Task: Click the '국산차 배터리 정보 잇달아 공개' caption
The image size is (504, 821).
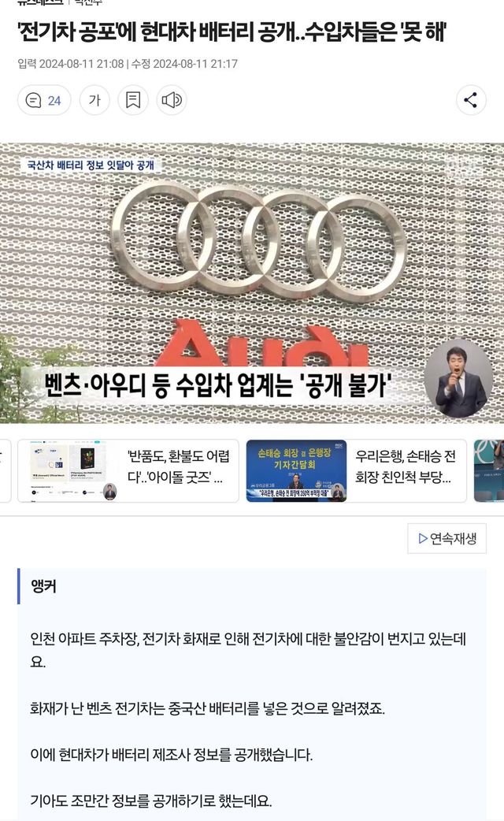Action: pyautogui.click(x=91, y=165)
